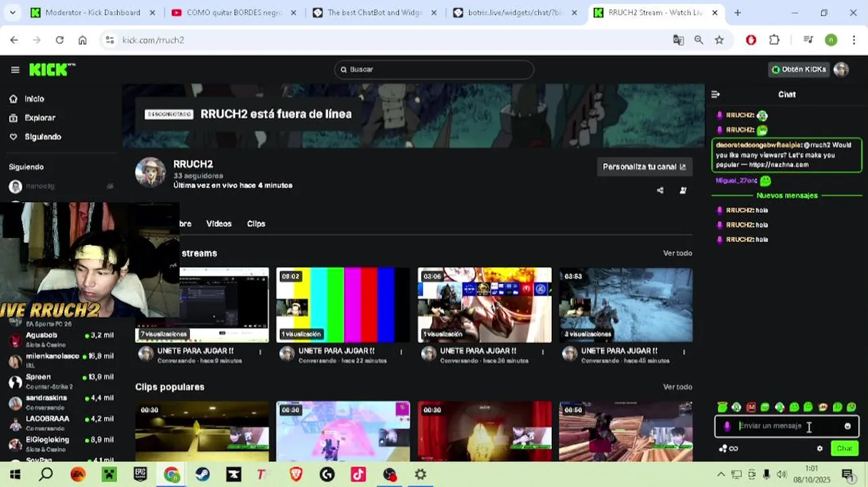Click Ver todo for Clips populares
Screen dimensions: 868x487
[x=677, y=387]
